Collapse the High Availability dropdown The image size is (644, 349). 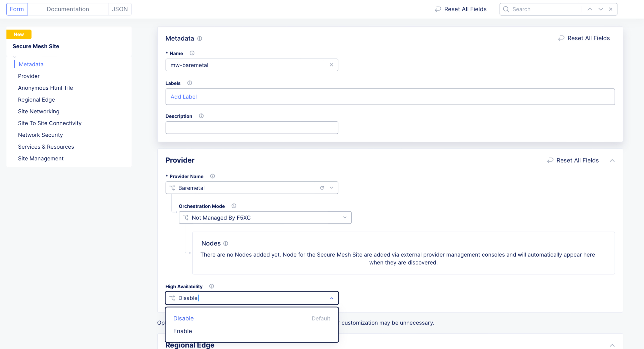pos(332,298)
